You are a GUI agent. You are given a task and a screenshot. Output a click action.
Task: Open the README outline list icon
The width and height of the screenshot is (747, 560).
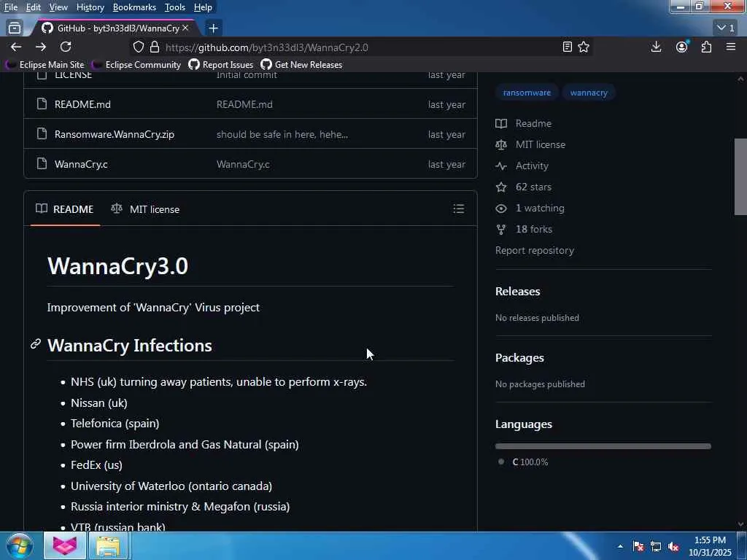coord(458,209)
